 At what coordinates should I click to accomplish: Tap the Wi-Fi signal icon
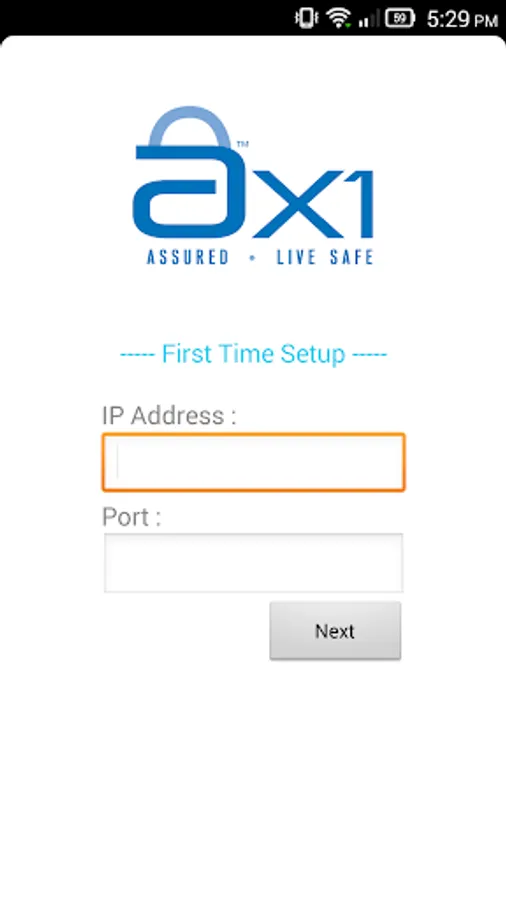coord(338,18)
